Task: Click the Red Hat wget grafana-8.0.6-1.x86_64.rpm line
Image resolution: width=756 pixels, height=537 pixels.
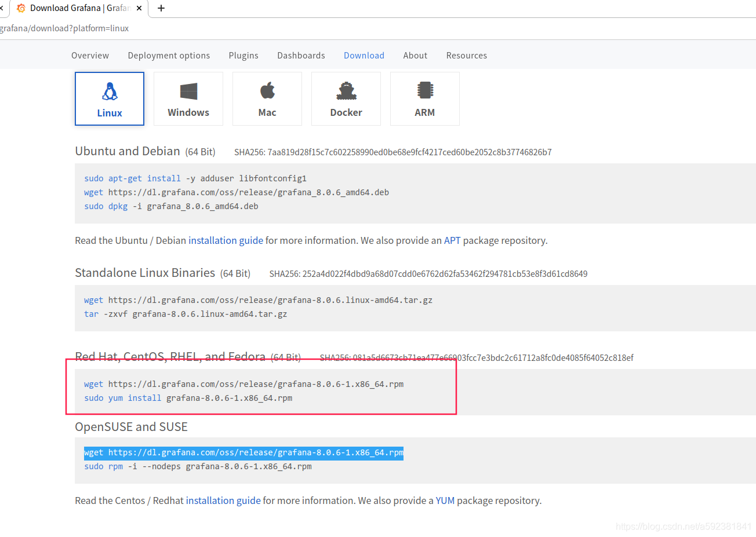Action: click(x=243, y=384)
